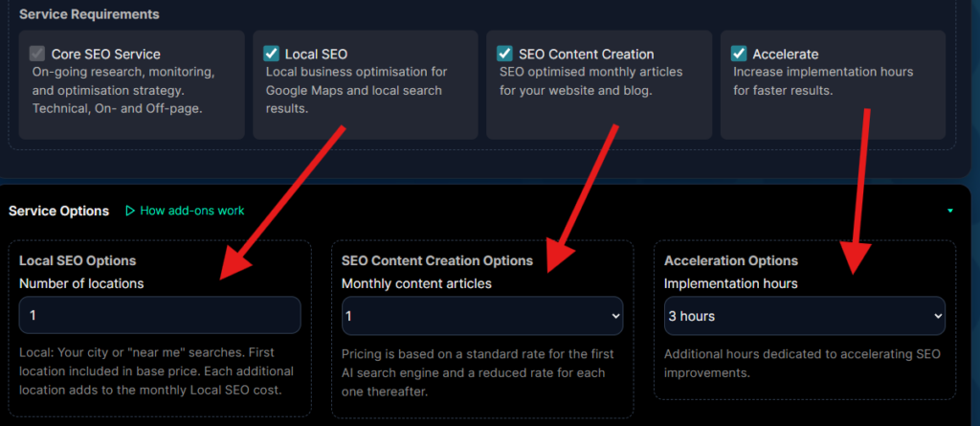The image size is (980, 426).
Task: Click the SEO Content Creation card description
Action: pyautogui.click(x=575, y=81)
